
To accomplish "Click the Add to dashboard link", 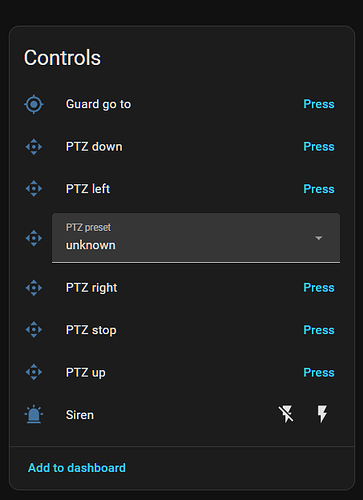I will 77,468.
